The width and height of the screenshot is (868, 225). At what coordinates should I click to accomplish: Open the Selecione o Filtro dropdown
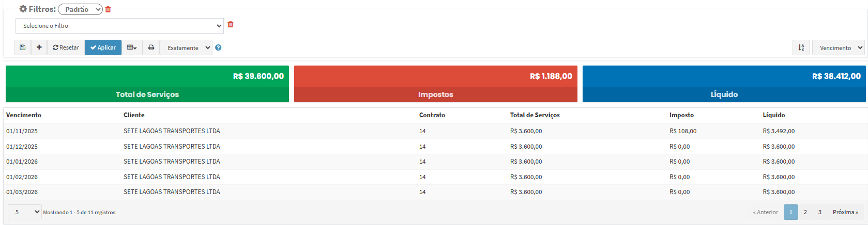119,26
